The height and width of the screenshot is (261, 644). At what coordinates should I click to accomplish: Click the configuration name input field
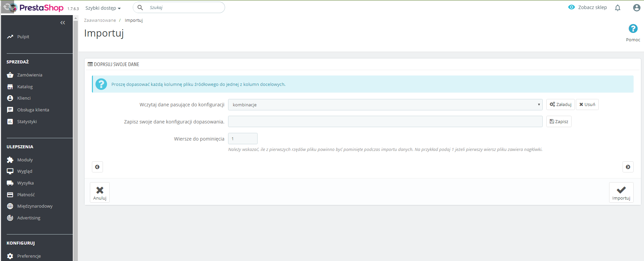click(385, 121)
